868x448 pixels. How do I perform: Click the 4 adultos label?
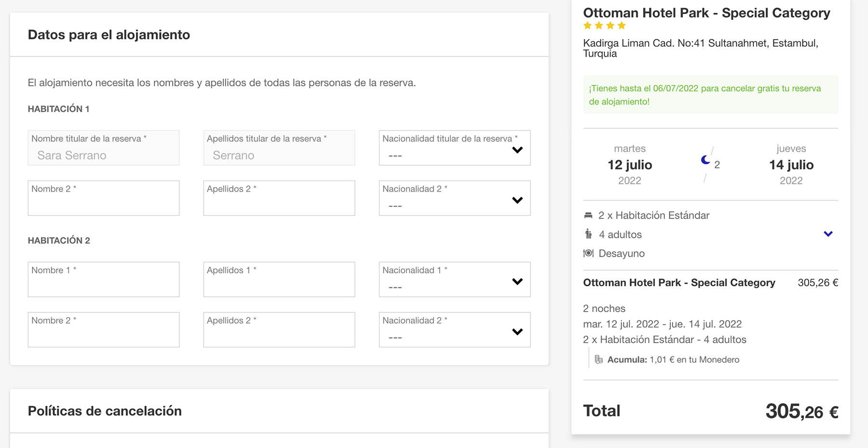(620, 235)
